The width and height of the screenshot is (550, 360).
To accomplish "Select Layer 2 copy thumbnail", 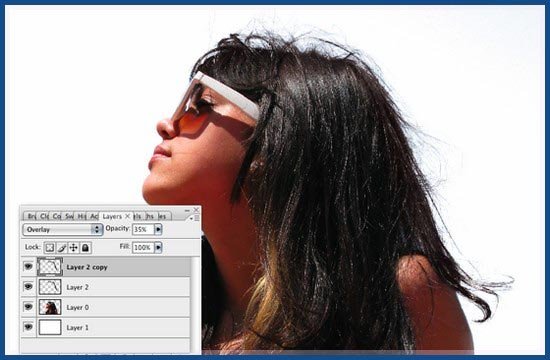I will 50,267.
